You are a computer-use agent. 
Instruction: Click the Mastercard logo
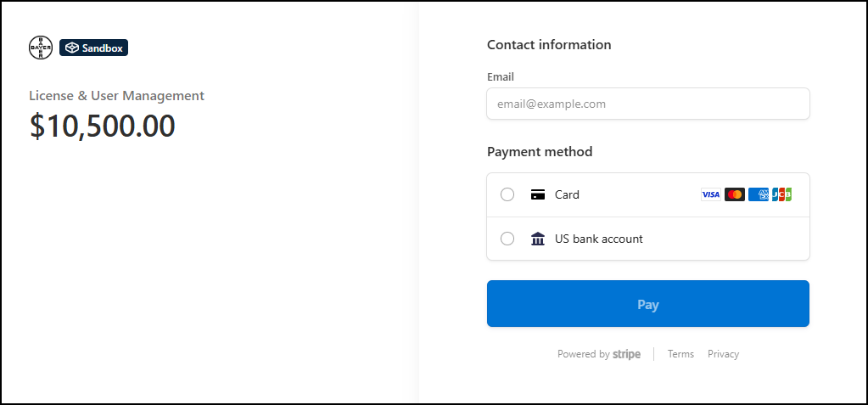pyautogui.click(x=735, y=194)
